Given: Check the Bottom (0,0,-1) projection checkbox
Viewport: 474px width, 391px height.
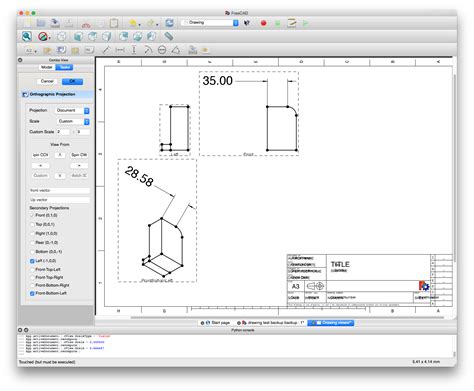Looking at the screenshot, I should [32, 251].
